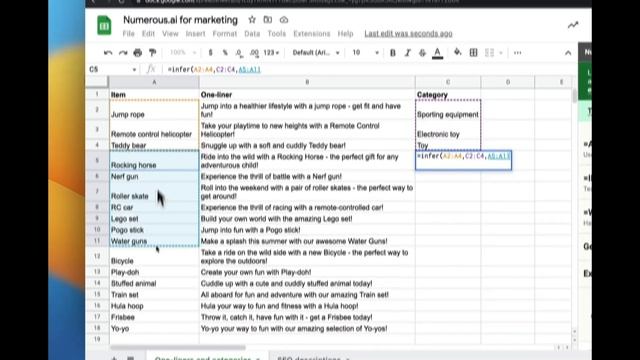640x360 pixels.
Task: Redo the last action
Action: tap(123, 53)
